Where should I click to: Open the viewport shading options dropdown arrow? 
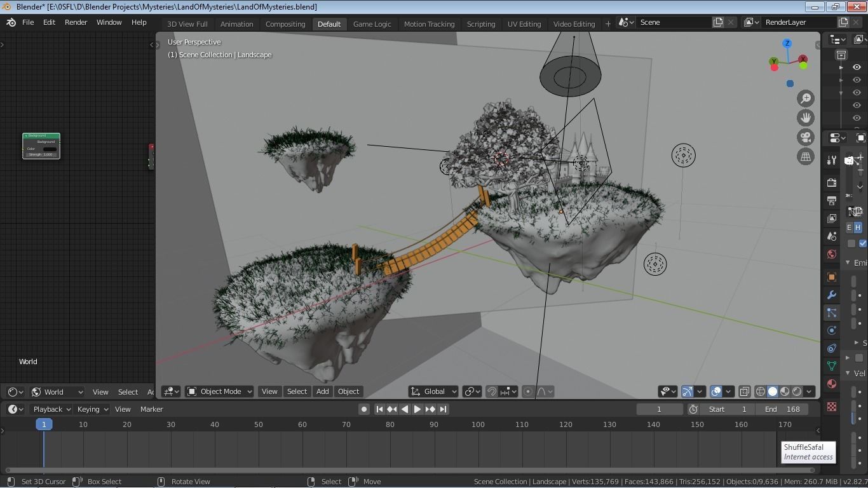810,391
